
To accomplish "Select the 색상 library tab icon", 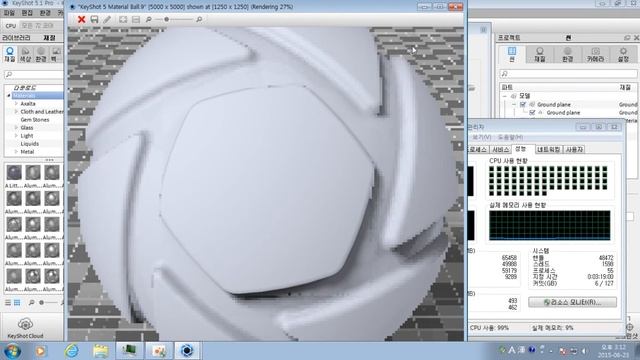I will click(25, 54).
